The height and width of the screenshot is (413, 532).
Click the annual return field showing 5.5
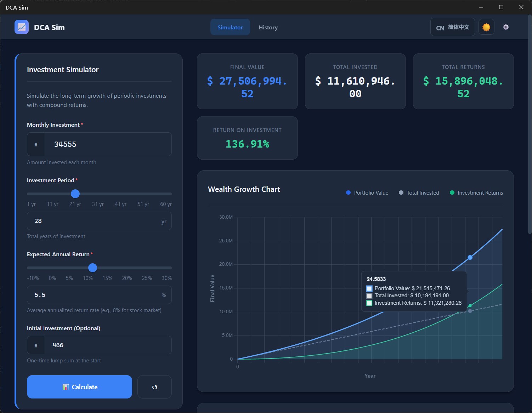pos(99,295)
